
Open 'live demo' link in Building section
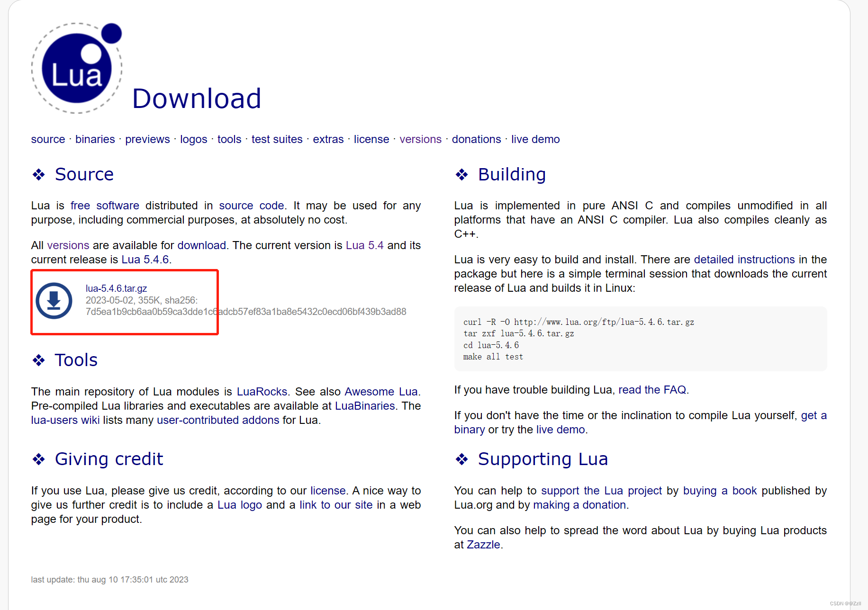tap(561, 430)
